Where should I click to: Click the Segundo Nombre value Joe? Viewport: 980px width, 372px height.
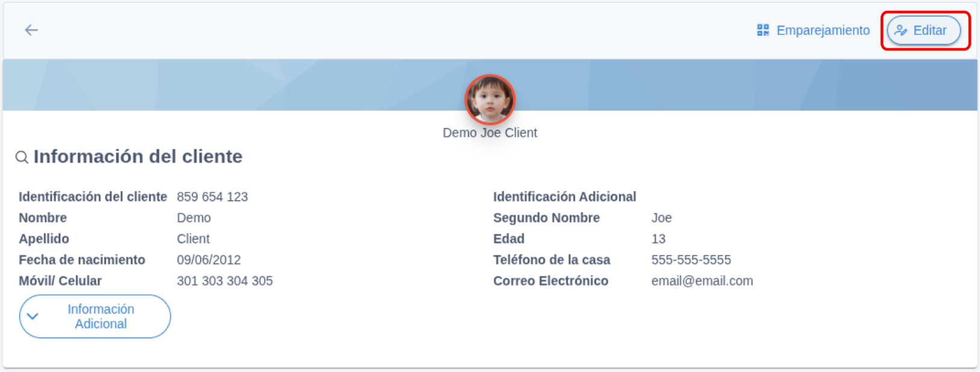click(x=662, y=218)
